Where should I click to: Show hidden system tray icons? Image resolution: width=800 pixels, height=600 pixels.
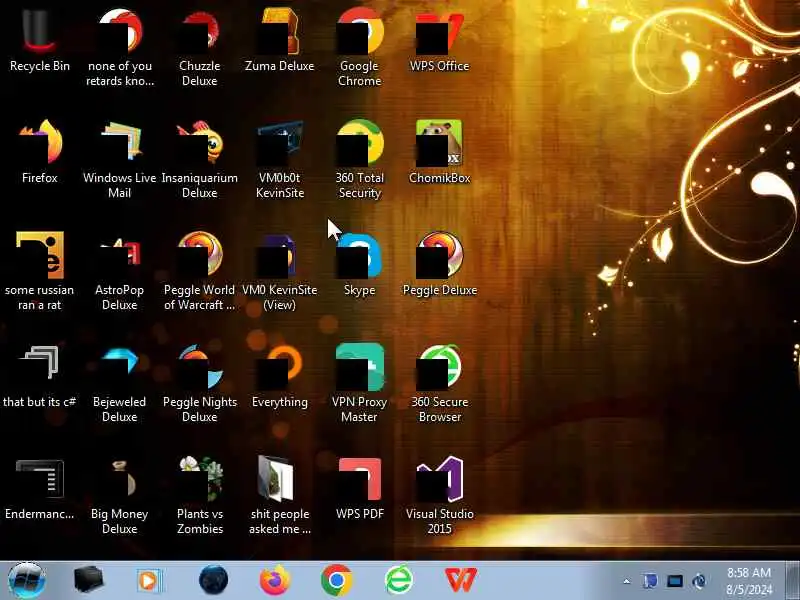pyautogui.click(x=627, y=581)
